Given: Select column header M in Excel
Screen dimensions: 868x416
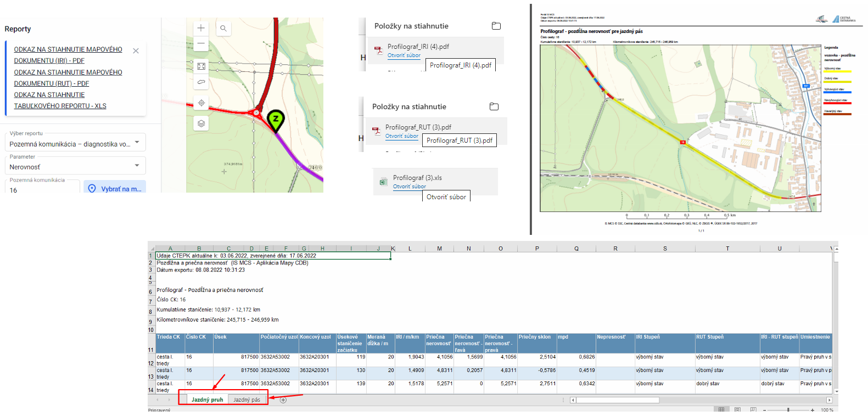Looking at the screenshot, I should point(439,249).
